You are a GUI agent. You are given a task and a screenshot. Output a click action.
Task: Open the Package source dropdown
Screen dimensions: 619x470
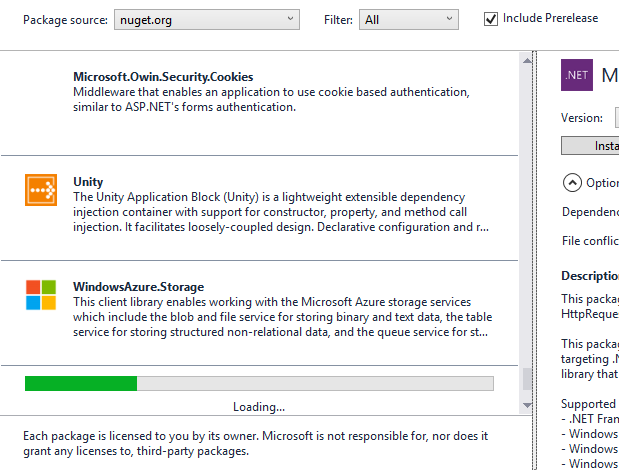click(x=207, y=20)
